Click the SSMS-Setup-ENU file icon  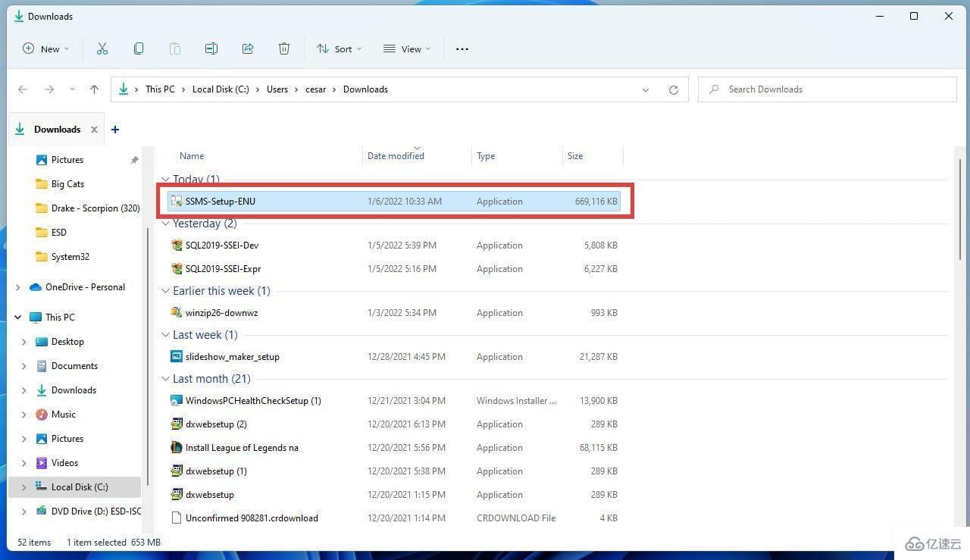pos(177,202)
